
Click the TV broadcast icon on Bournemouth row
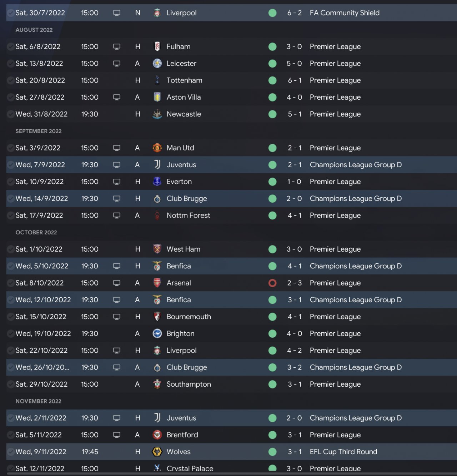click(117, 317)
